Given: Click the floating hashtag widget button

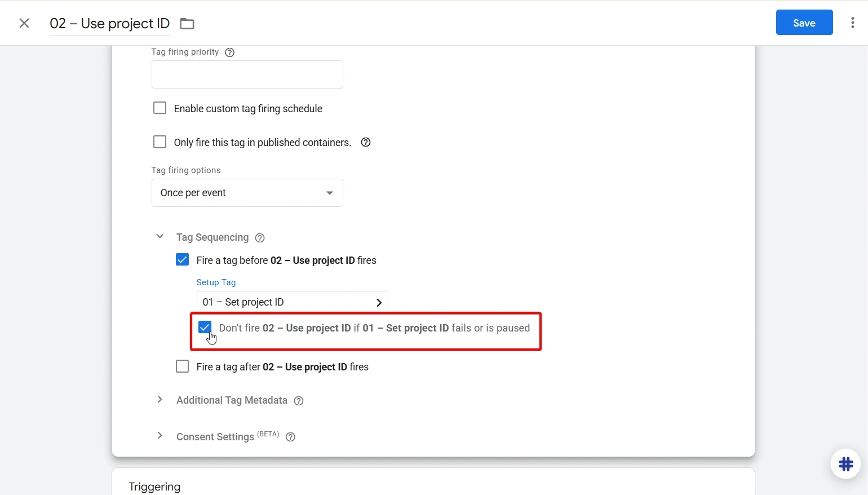Looking at the screenshot, I should click(x=845, y=464).
